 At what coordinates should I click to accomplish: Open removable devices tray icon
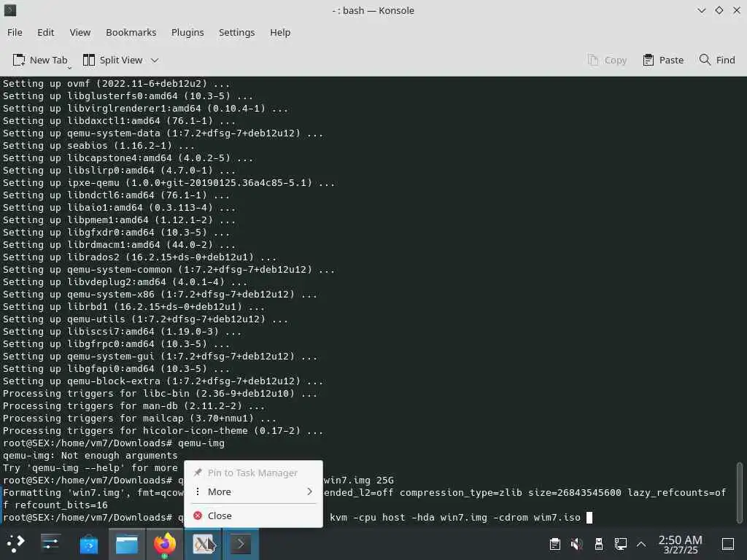pos(599,544)
